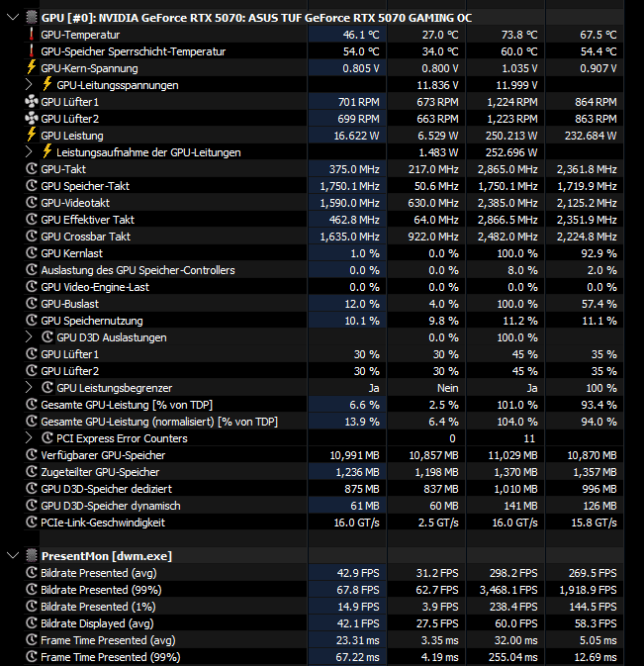The width and height of the screenshot is (644, 666).
Task: Expand PCI Express Error Counters subgroup
Action: [29, 438]
